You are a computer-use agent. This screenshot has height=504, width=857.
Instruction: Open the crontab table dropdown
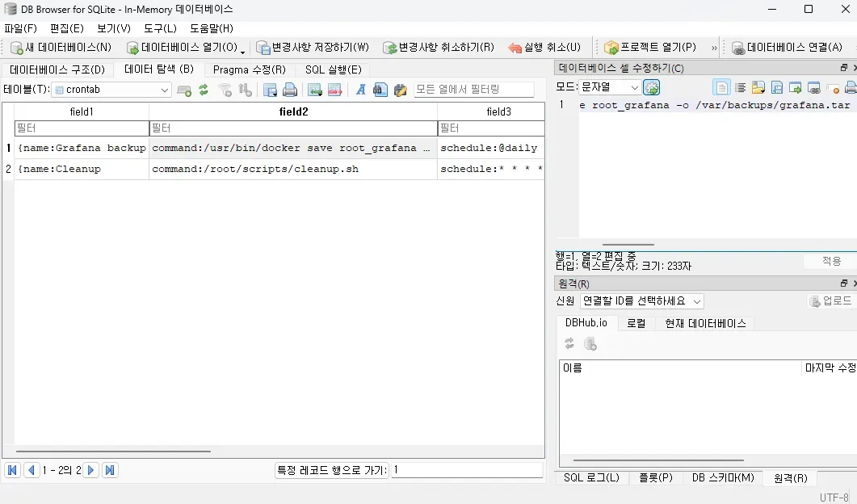(111, 90)
